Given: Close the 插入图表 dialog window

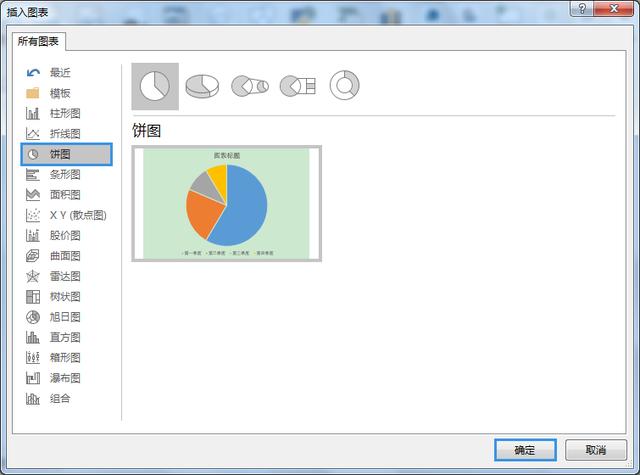Looking at the screenshot, I should pyautogui.click(x=614, y=8).
